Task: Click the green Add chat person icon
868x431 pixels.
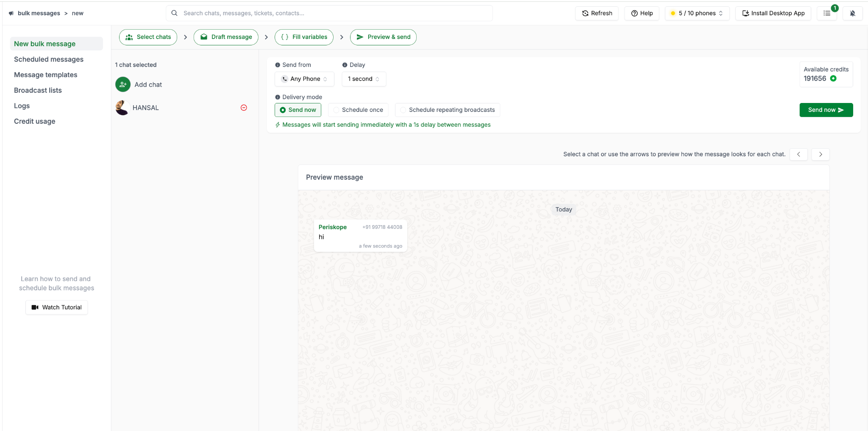Action: click(123, 84)
